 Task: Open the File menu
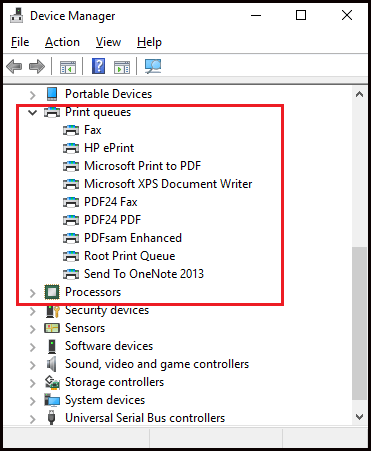click(20, 42)
